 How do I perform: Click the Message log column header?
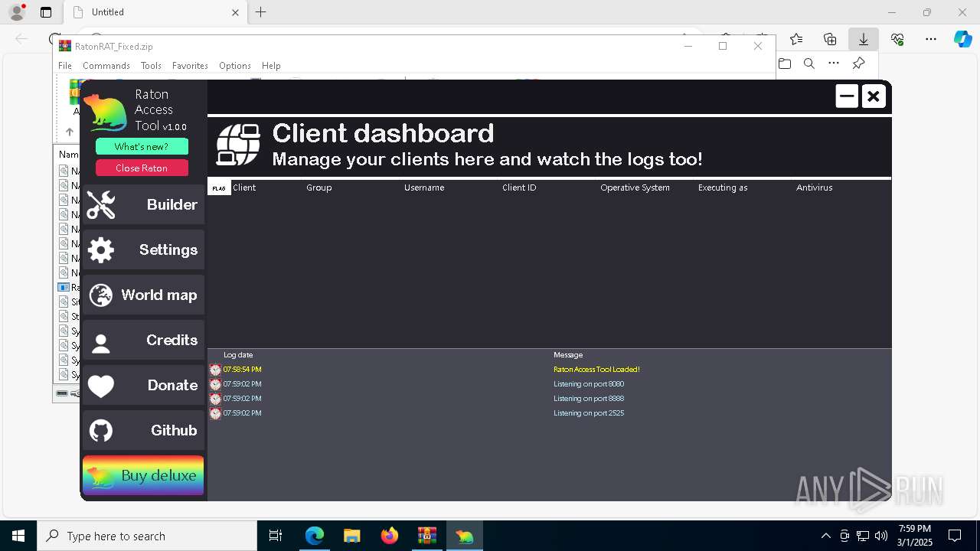568,355
